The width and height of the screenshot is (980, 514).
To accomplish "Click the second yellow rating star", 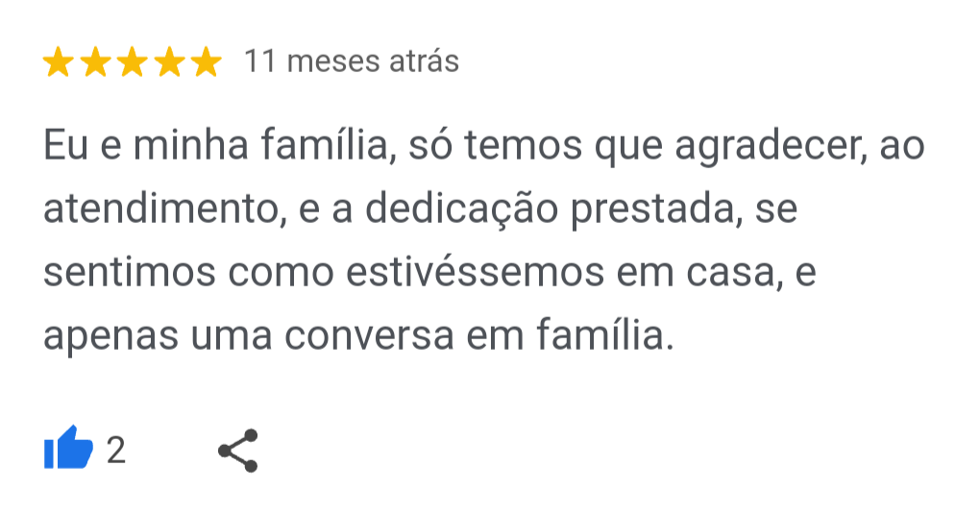I will pos(96,63).
